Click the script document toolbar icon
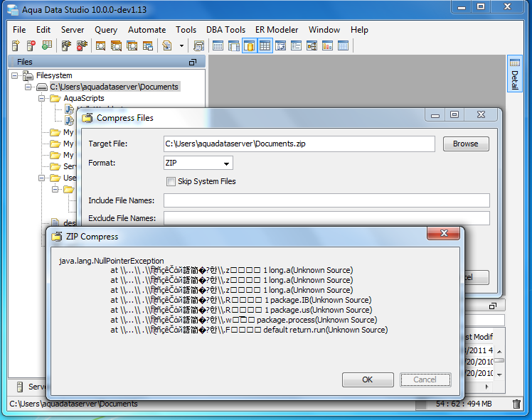This screenshot has height=420, width=532. 167,45
